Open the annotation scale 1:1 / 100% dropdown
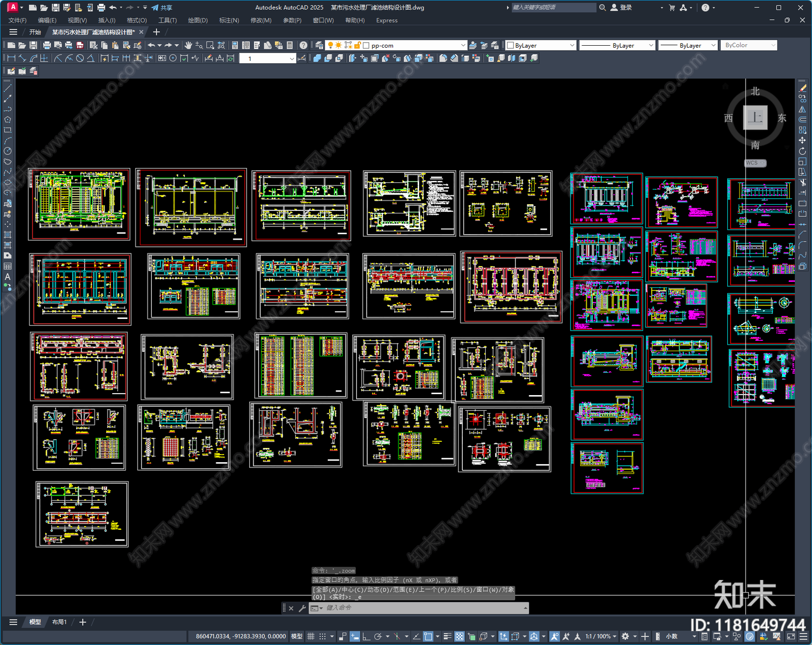 tap(601, 636)
